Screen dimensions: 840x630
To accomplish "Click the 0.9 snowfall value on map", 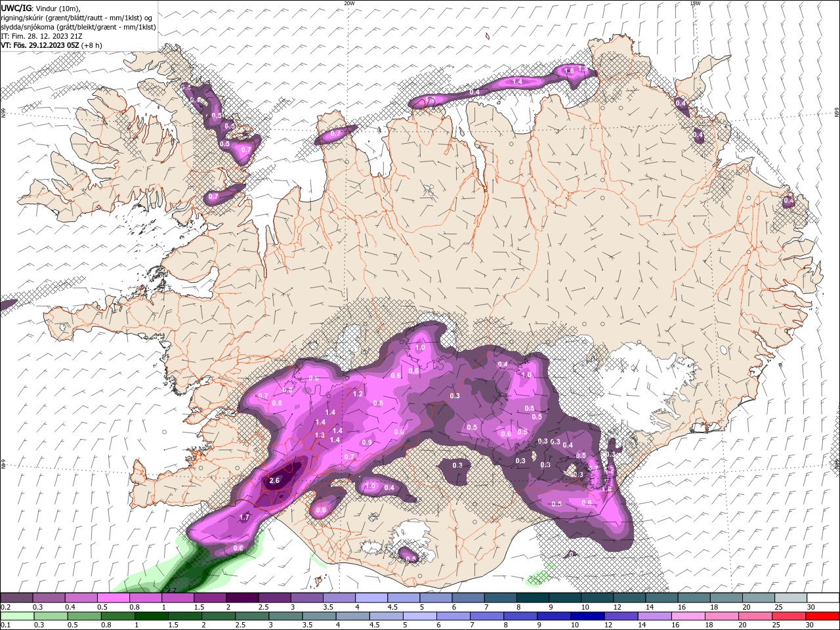I will click(x=367, y=443).
